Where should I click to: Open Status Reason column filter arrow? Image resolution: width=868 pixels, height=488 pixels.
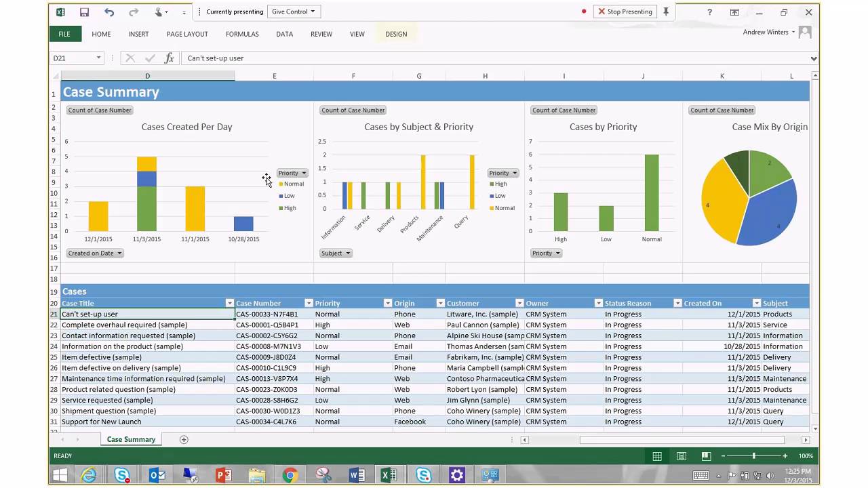click(x=677, y=303)
